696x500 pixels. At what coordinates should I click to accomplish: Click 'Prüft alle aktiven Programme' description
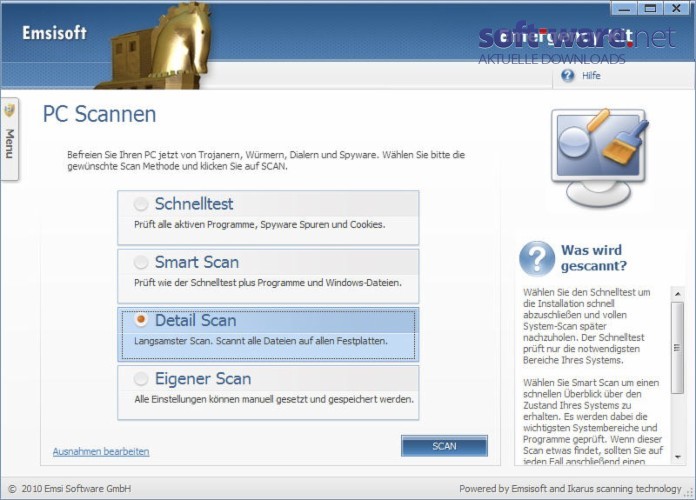click(x=260, y=225)
